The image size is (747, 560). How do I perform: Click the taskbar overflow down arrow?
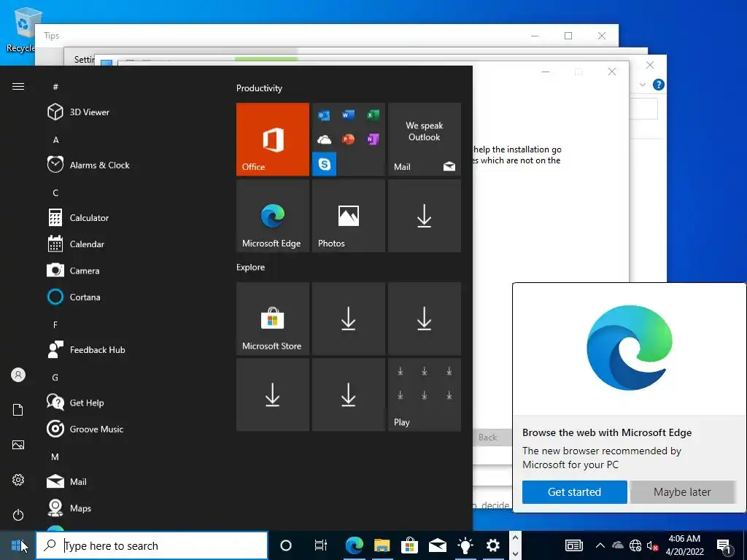515,554
